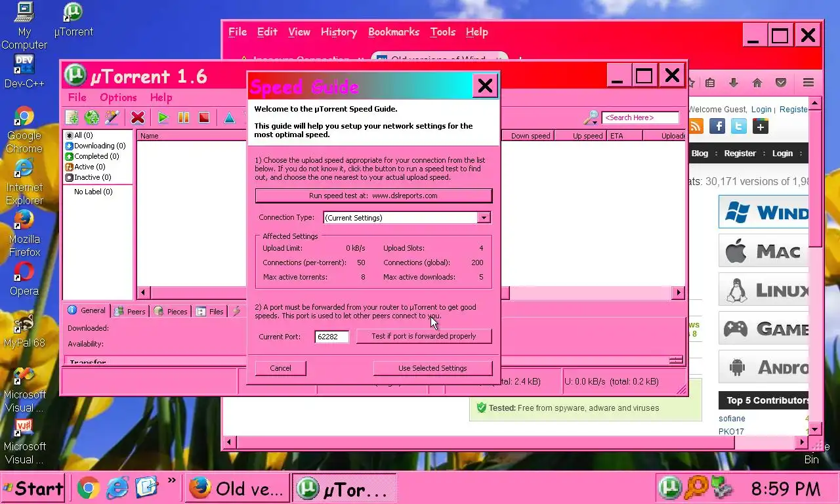Screen dimensions: 840x504
Task: Switch to the Files tab
Action: 209,311
